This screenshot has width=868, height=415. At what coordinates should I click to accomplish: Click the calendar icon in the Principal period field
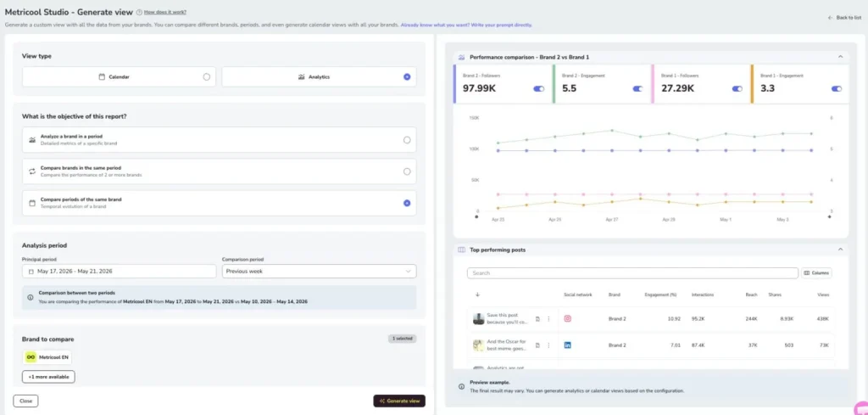[x=31, y=272]
